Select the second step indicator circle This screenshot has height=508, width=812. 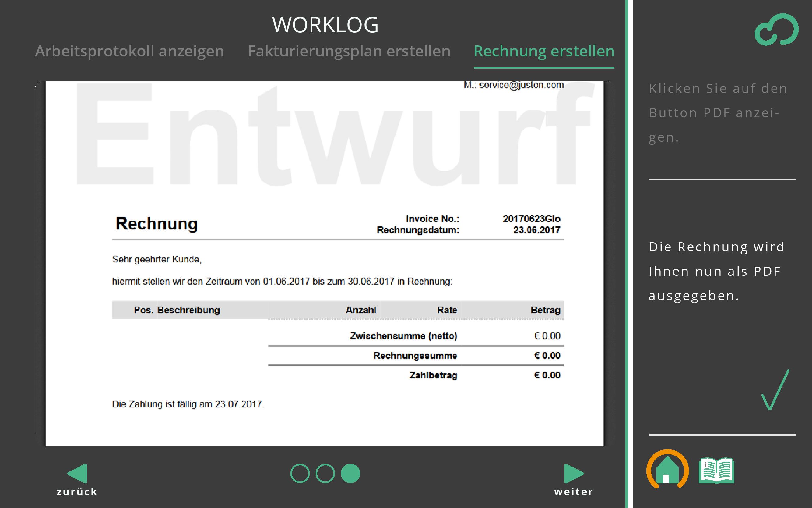click(325, 473)
